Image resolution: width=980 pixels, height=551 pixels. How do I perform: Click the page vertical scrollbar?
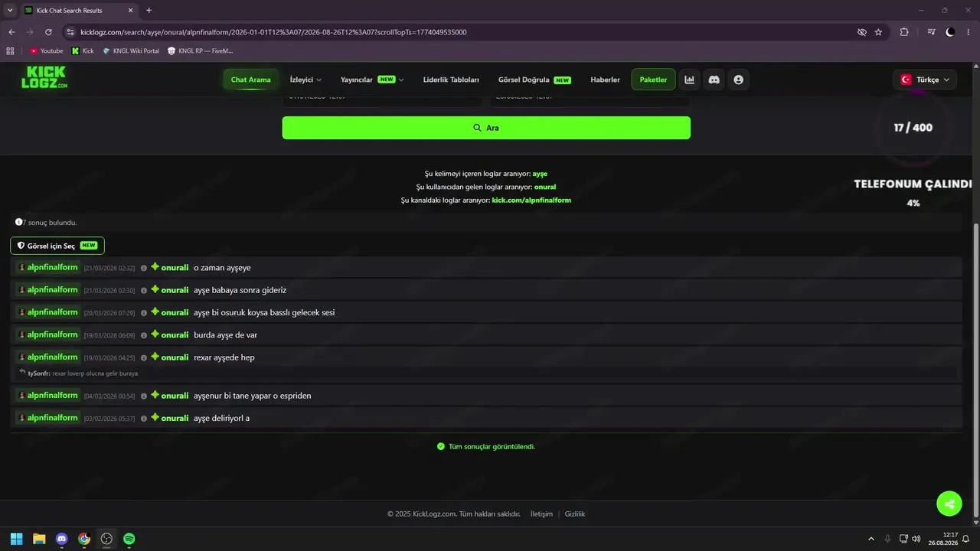(x=975, y=370)
